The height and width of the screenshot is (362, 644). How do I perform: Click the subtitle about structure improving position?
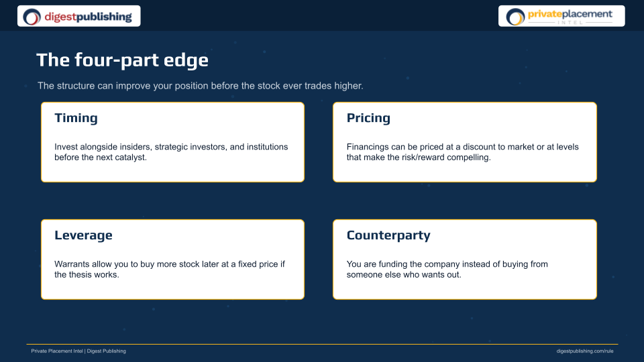201,86
